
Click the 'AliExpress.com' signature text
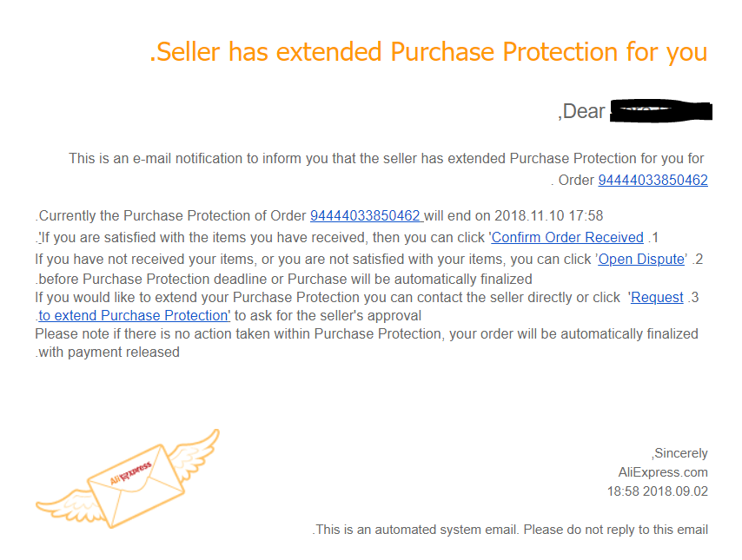click(663, 472)
